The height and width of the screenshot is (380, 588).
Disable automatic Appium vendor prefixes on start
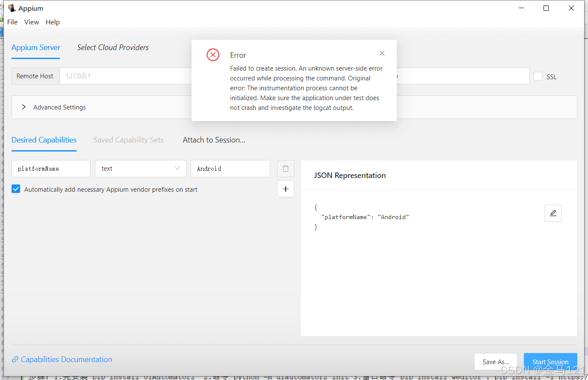coord(16,189)
